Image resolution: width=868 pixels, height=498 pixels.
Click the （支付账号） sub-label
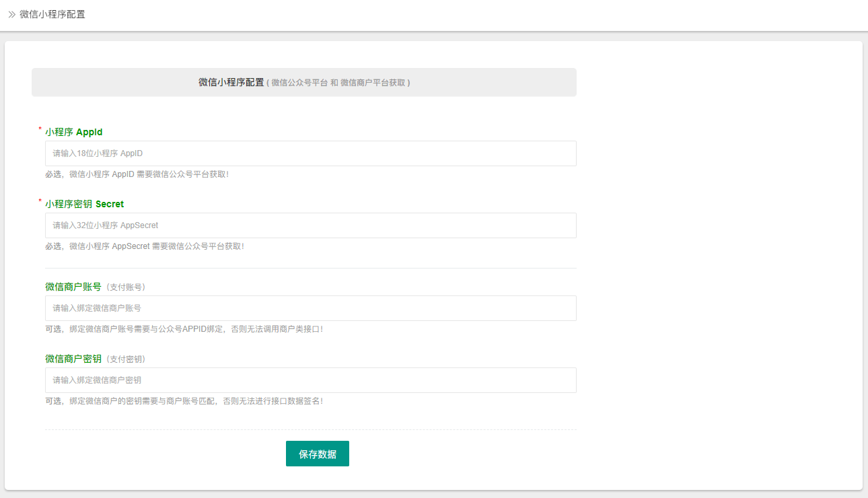125,287
